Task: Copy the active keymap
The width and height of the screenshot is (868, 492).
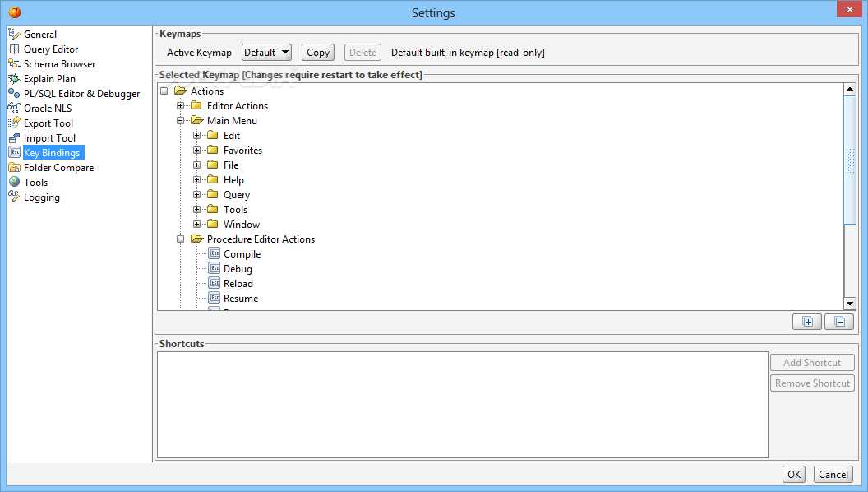Action: [x=318, y=53]
